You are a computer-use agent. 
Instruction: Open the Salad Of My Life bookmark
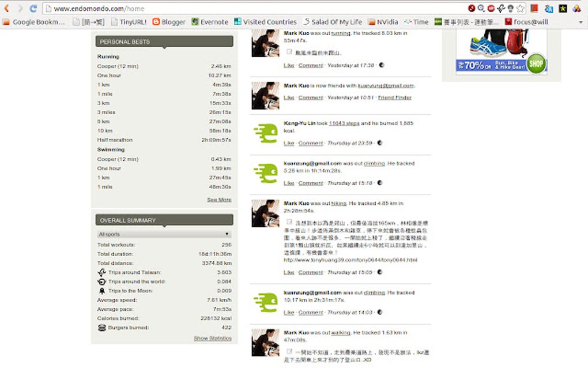[333, 21]
